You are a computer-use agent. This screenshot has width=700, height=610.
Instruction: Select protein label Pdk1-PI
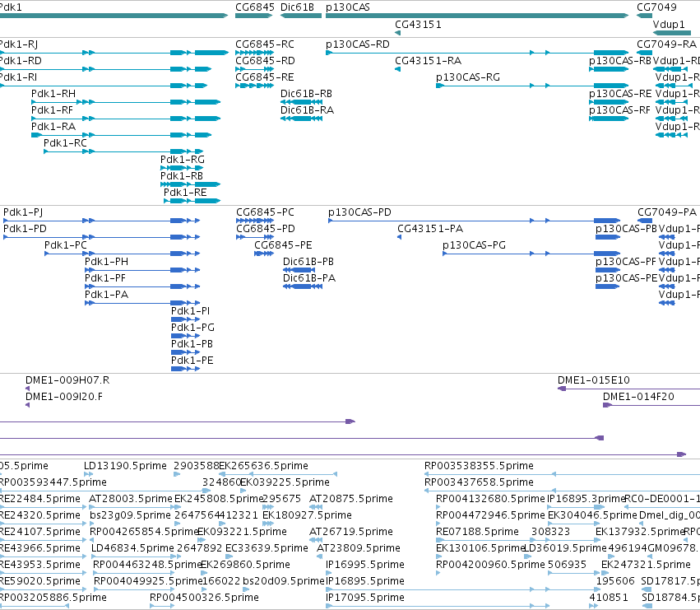(190, 311)
